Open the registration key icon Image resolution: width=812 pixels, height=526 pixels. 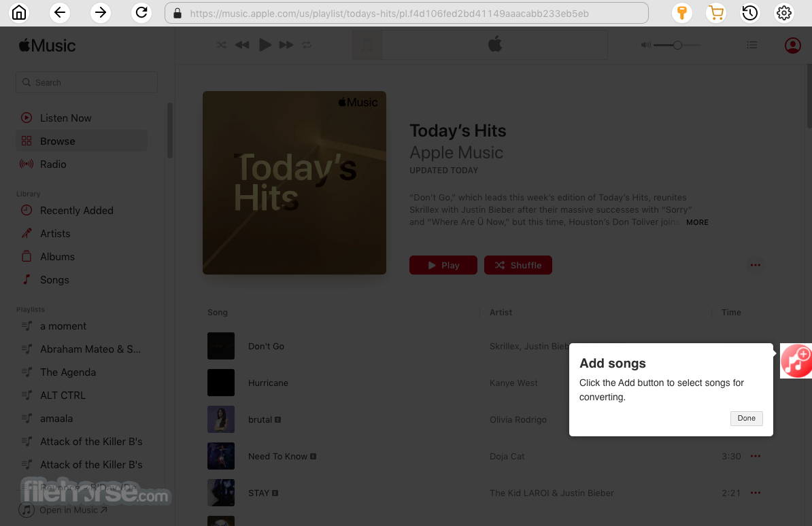click(x=682, y=13)
